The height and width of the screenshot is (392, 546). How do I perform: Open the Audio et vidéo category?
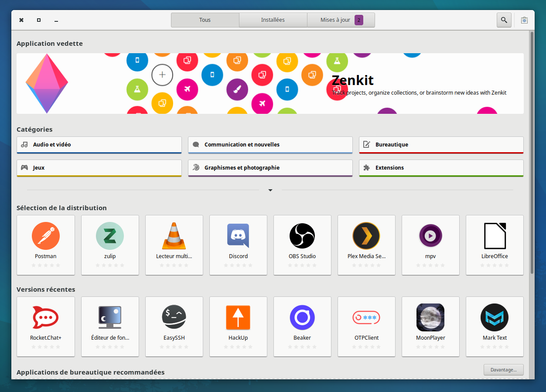(99, 145)
